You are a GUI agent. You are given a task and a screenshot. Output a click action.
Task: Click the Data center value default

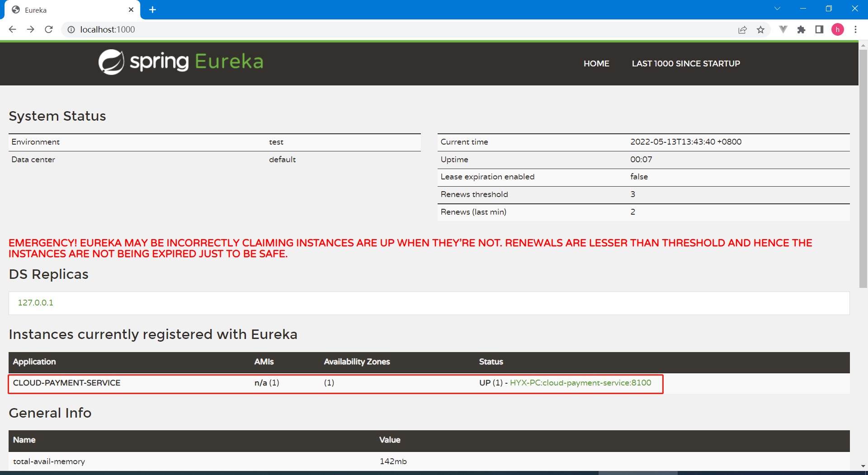point(282,160)
